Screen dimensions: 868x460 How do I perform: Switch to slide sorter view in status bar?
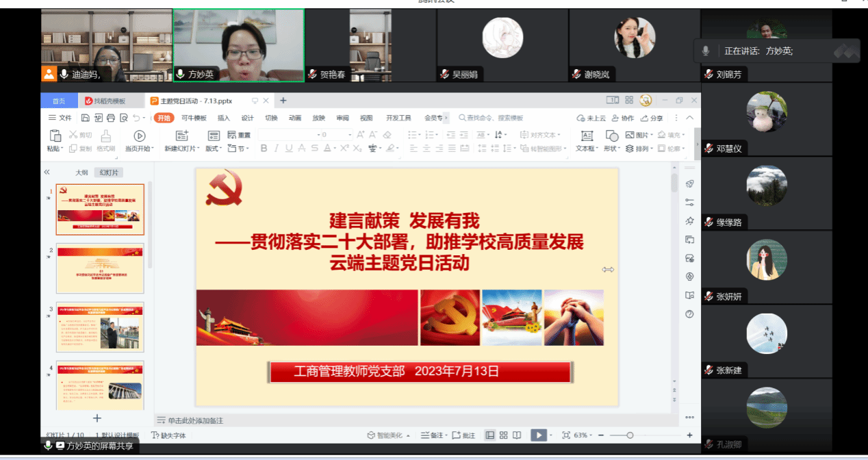503,435
